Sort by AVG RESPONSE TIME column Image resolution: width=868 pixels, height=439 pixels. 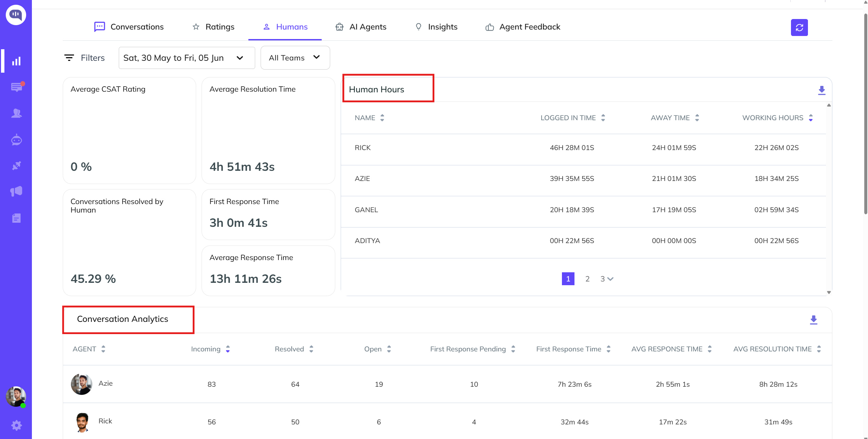[x=710, y=349]
